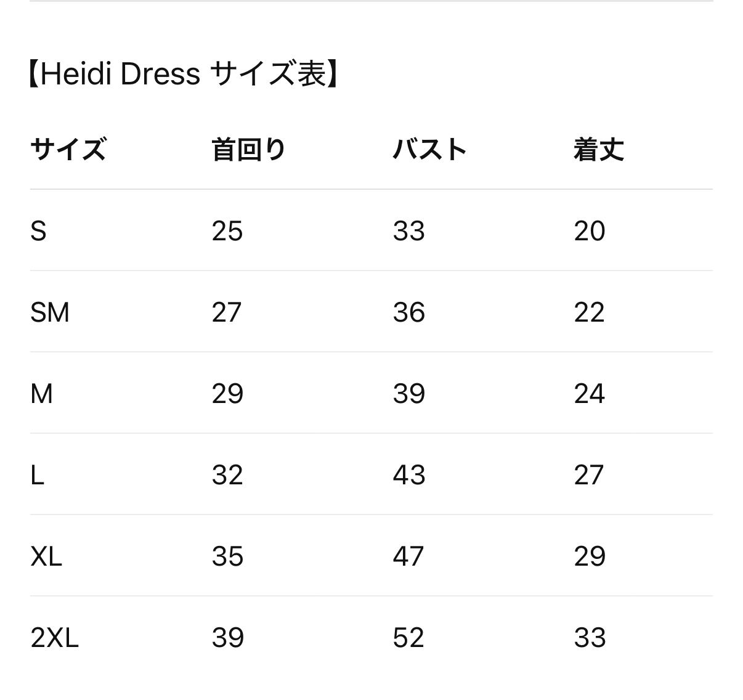
Task: Click the M size row label
Action: click(41, 394)
